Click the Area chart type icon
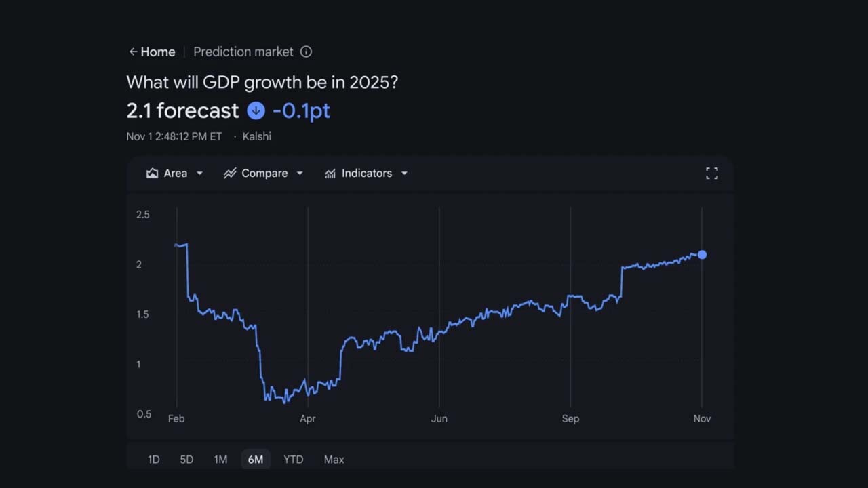The image size is (868, 488). click(152, 173)
